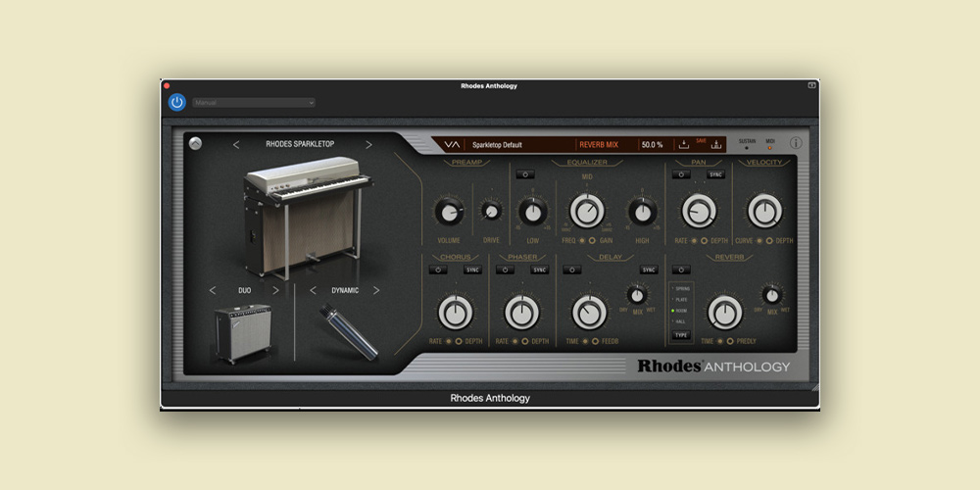Viewport: 980px width, 490px height.
Task: Open the Manual preset dropdown
Action: pyautogui.click(x=254, y=102)
